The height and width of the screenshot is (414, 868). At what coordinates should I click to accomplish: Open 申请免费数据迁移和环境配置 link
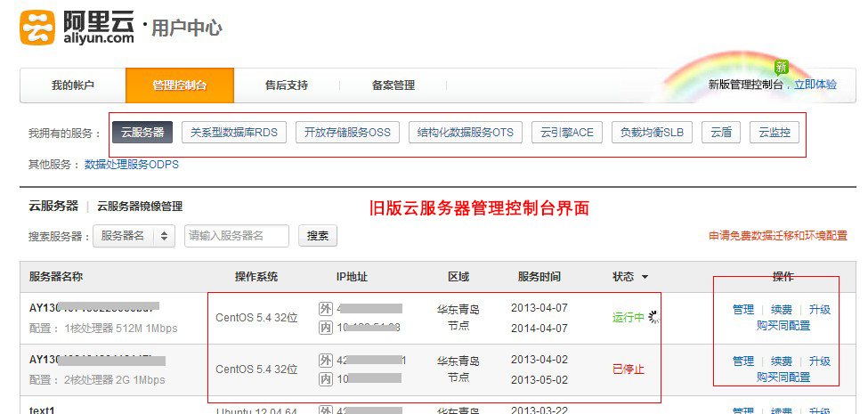click(778, 235)
